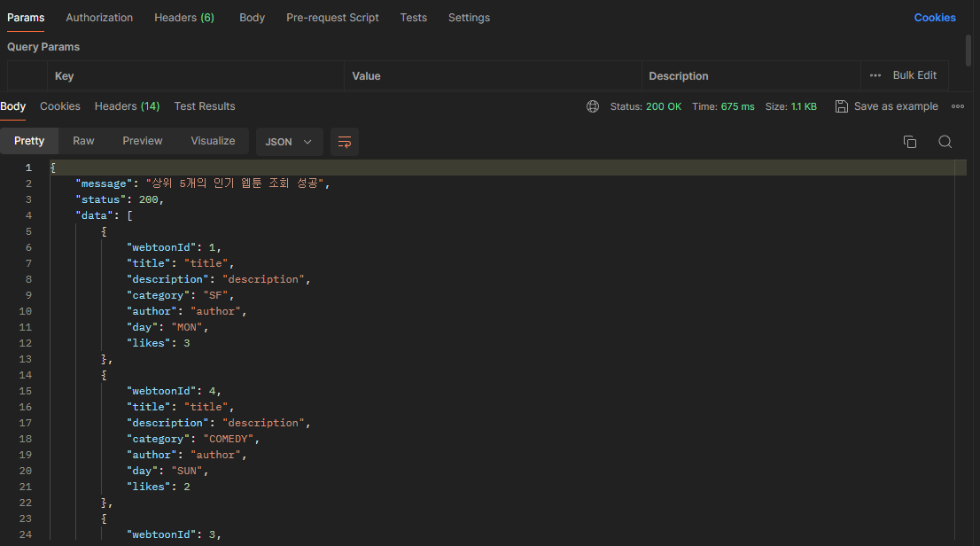Click the floppy disk Save as example icon
Image resolution: width=980 pixels, height=546 pixels.
tap(841, 106)
